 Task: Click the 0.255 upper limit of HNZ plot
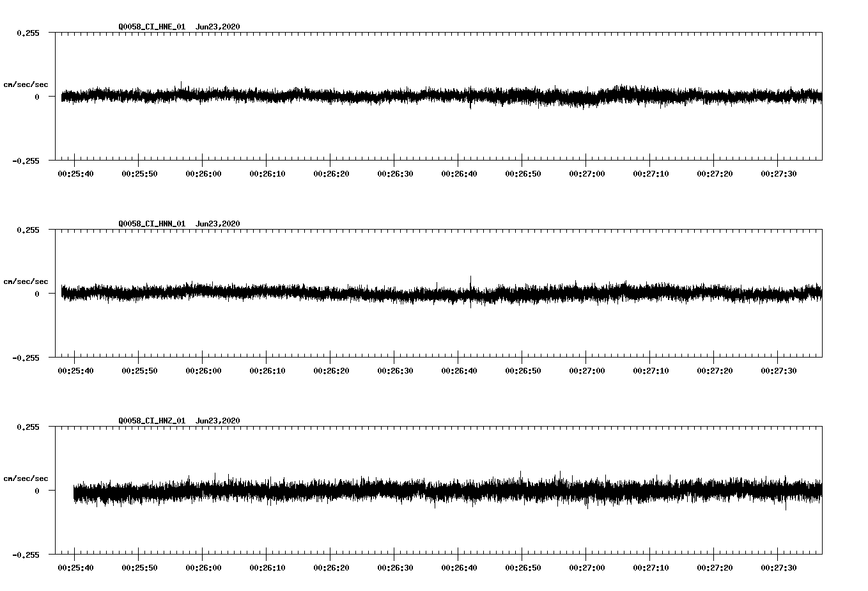point(28,427)
